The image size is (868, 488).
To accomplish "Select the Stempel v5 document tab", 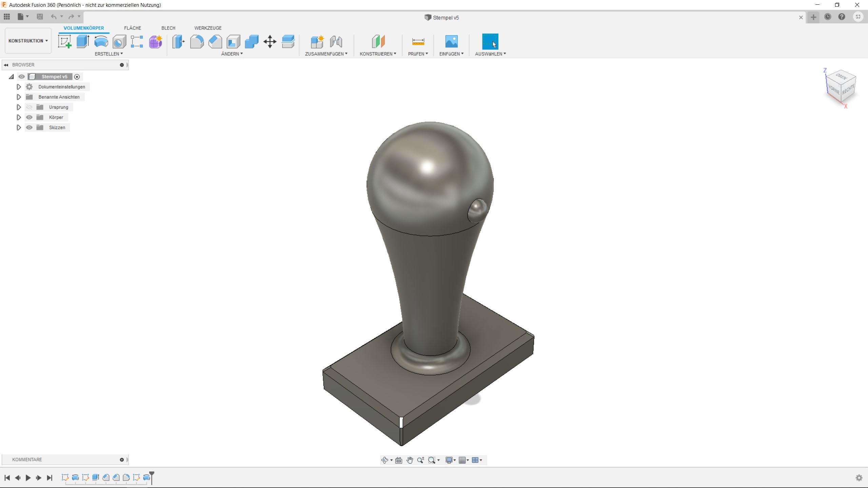I will 442,18.
